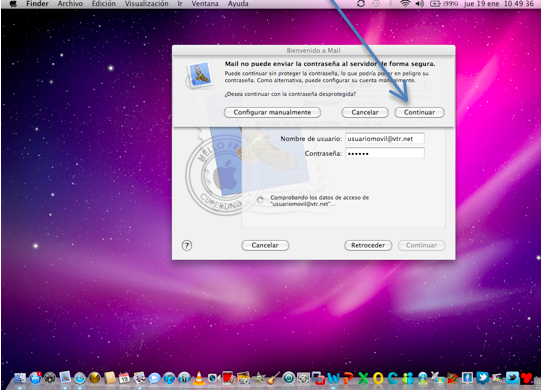Screen dimensions: 541x390
Task: Open GarageBand guitar icon in Dock
Action: [x=273, y=378]
